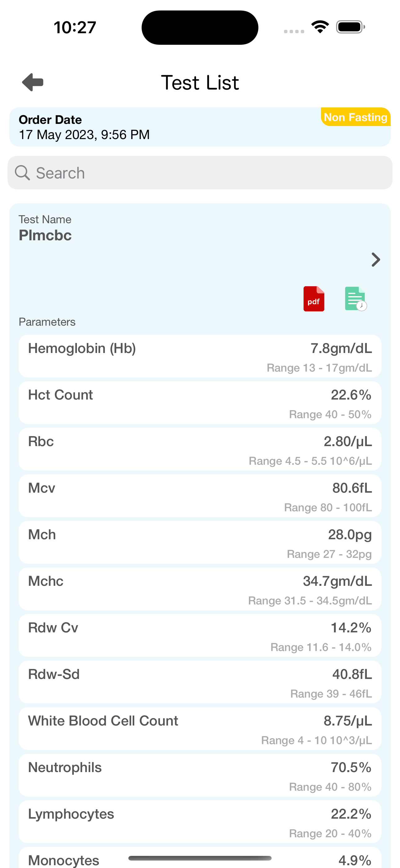Tap the Plmcbc test name

45,235
